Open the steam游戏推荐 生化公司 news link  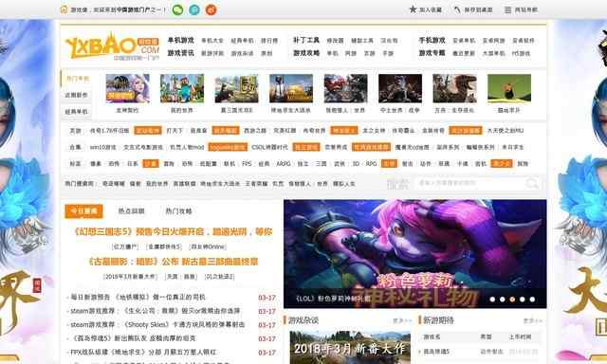(156, 311)
